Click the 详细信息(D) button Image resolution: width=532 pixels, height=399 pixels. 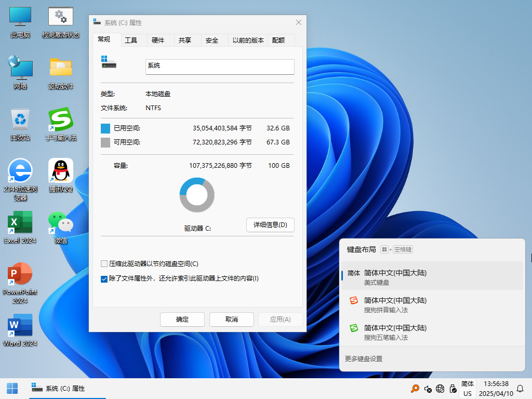tap(270, 225)
